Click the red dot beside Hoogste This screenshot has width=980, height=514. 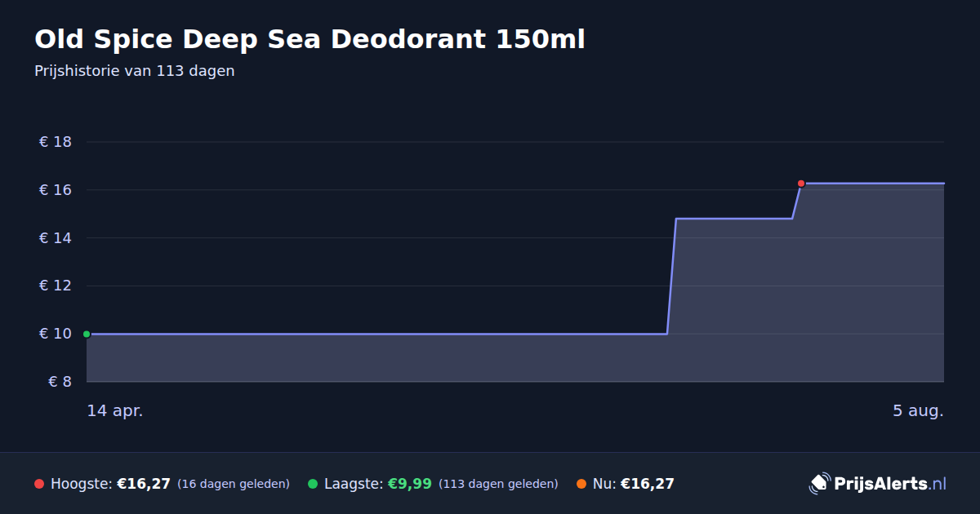[39, 484]
